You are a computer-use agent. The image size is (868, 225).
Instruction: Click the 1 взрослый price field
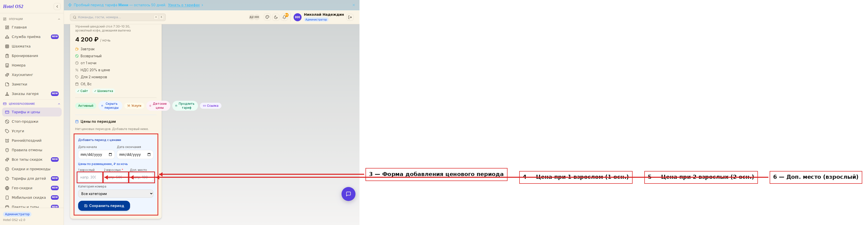point(90,177)
